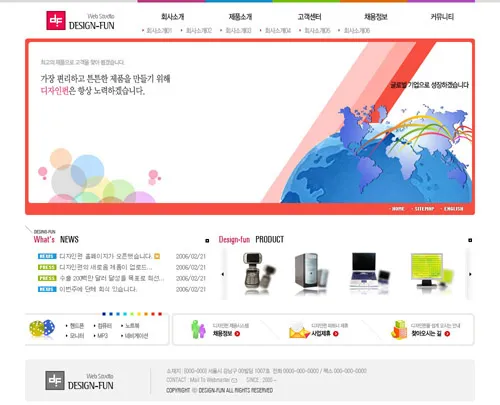Switch to ENGLISH in the banner bar
Image resolution: width=500 pixels, height=405 pixels.
454,209
